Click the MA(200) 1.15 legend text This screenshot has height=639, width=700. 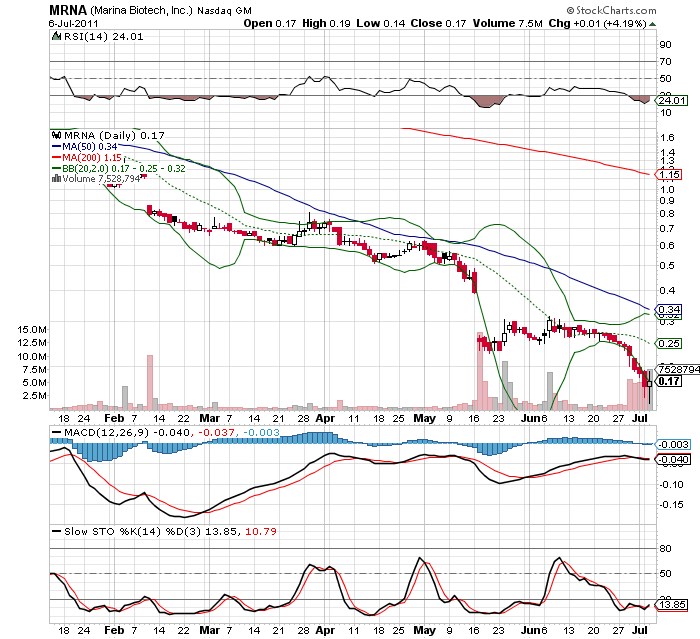[92, 158]
